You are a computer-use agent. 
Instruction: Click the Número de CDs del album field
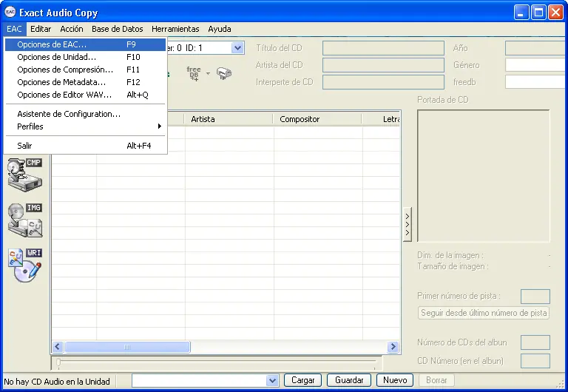click(x=535, y=342)
